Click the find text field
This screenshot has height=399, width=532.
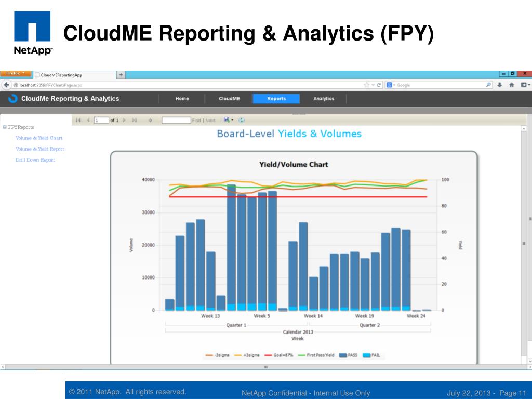pos(177,120)
